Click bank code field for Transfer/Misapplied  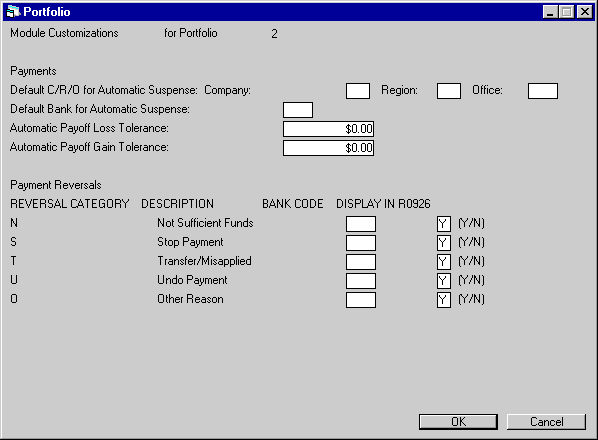coord(361,262)
